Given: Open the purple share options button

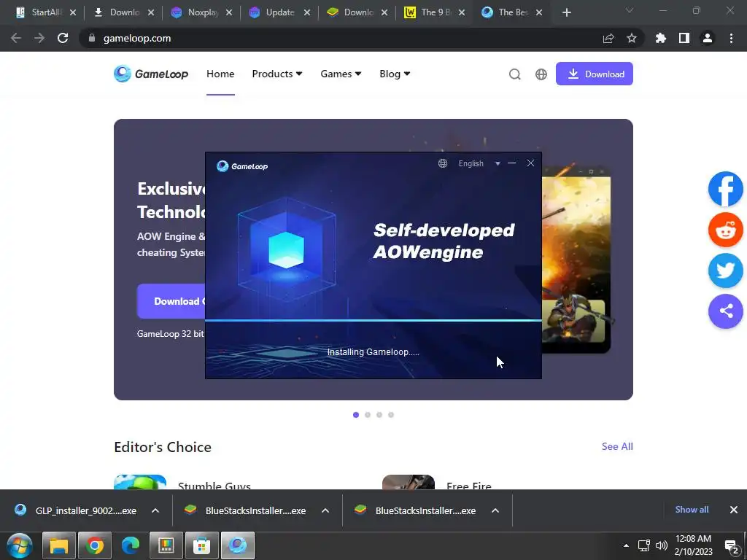Looking at the screenshot, I should coord(726,311).
